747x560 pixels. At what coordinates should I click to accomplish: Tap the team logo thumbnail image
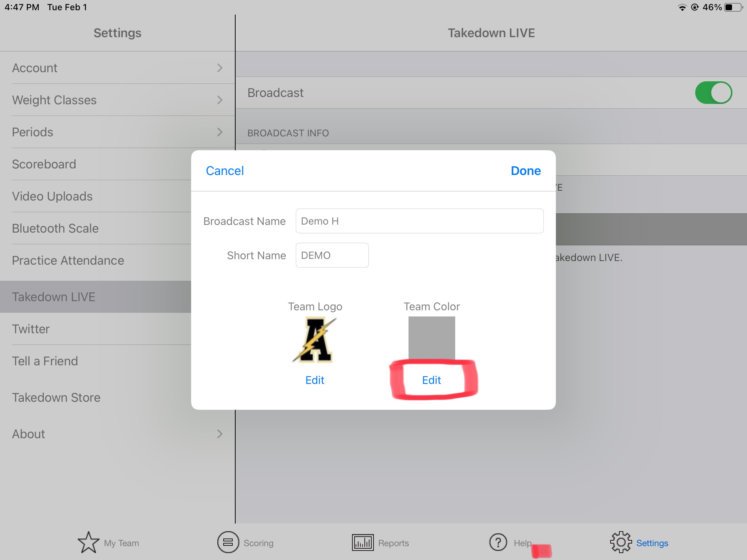(315, 340)
